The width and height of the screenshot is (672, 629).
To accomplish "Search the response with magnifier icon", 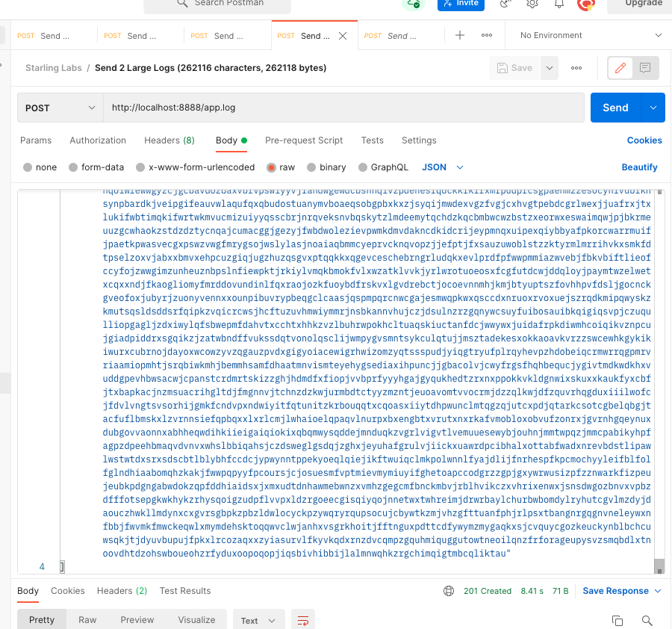I will point(647,621).
